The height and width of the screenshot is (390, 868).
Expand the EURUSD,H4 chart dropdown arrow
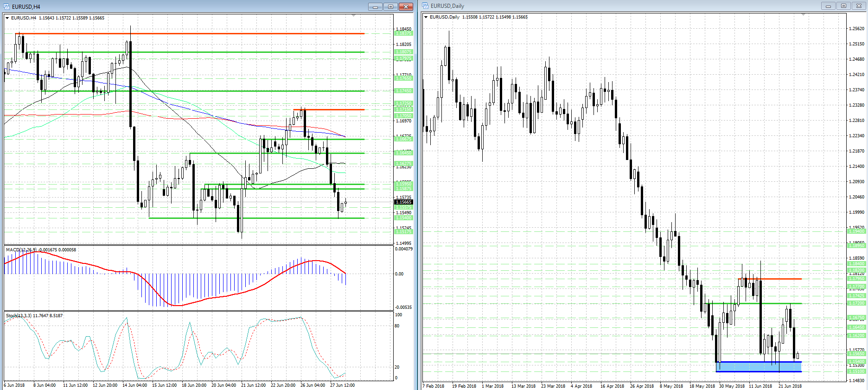[7, 18]
